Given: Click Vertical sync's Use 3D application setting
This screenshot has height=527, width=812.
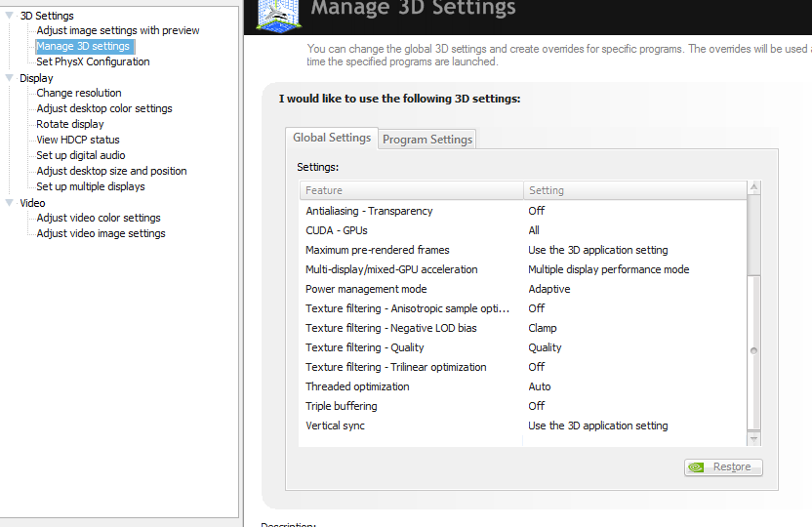Looking at the screenshot, I should [x=597, y=426].
